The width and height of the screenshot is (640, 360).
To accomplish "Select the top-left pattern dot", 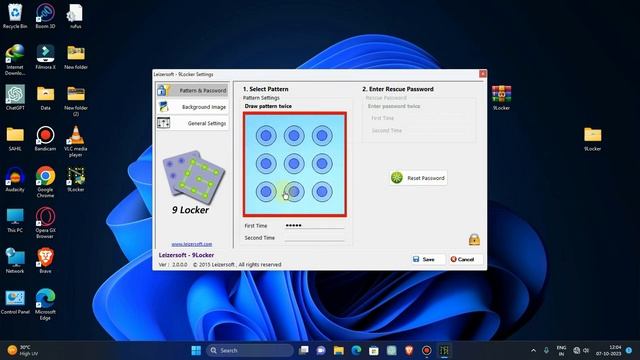I will tap(266, 136).
